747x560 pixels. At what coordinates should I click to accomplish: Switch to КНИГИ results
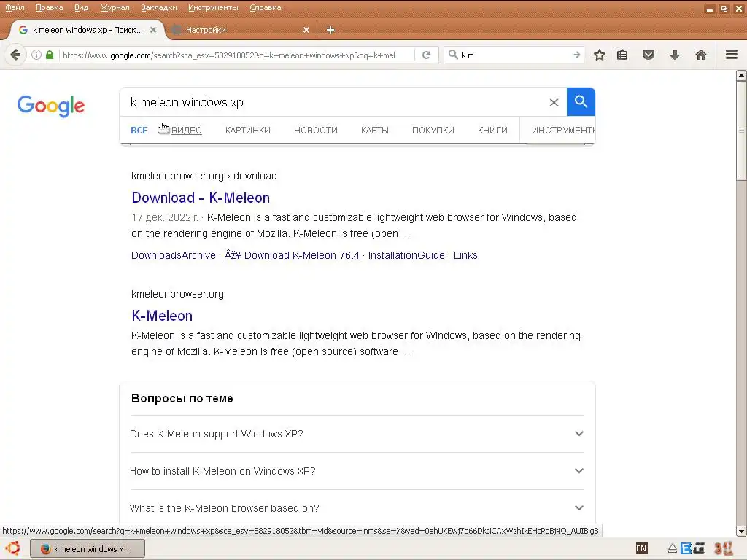point(492,130)
